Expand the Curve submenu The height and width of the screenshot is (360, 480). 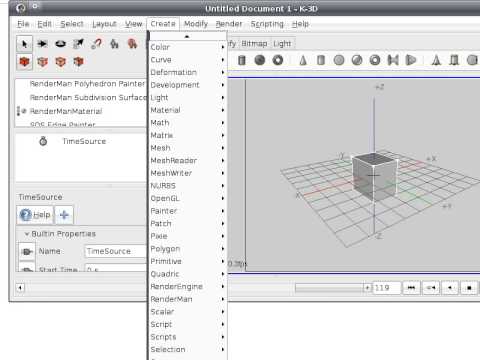187,60
